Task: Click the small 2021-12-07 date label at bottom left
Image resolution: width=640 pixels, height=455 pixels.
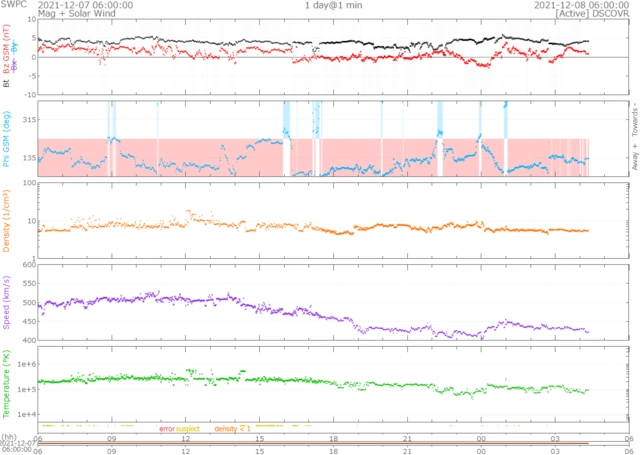Action: coord(18,443)
